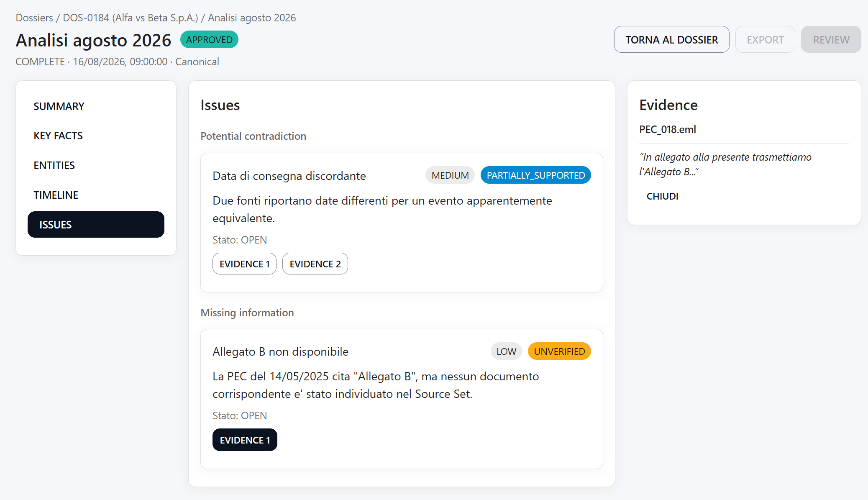Viewport: 868px width, 500px height.
Task: Click the Review button
Action: 831,40
